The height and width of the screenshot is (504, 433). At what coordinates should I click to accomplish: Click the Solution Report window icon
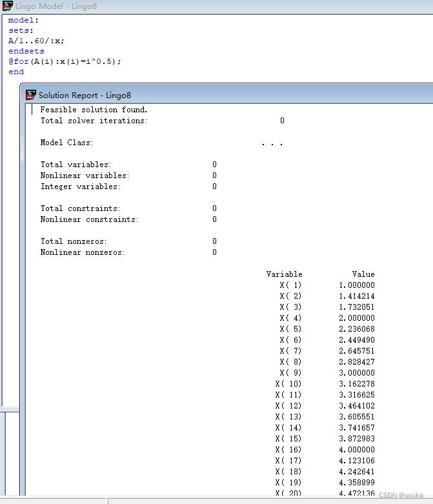(x=31, y=95)
